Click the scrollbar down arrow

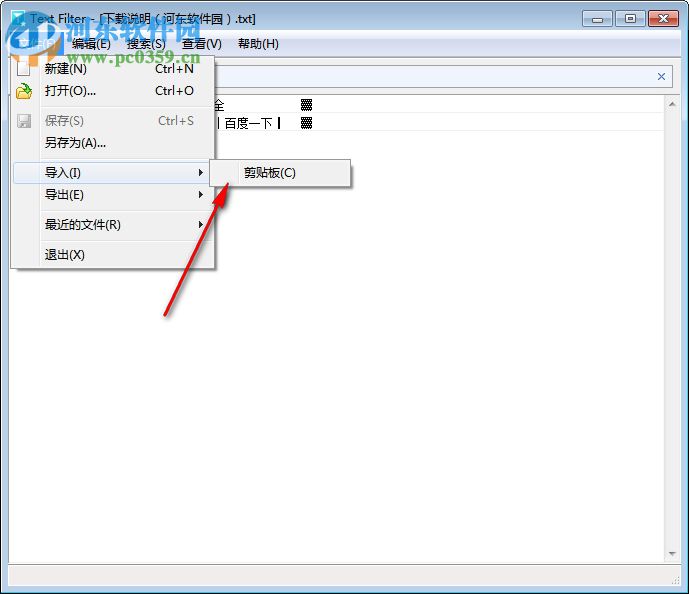[x=672, y=554]
